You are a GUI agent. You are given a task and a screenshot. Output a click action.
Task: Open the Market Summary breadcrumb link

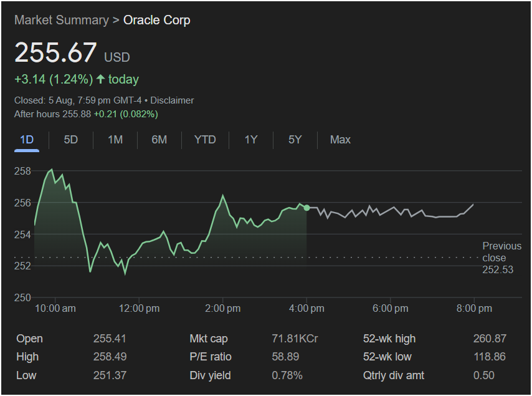tap(62, 20)
